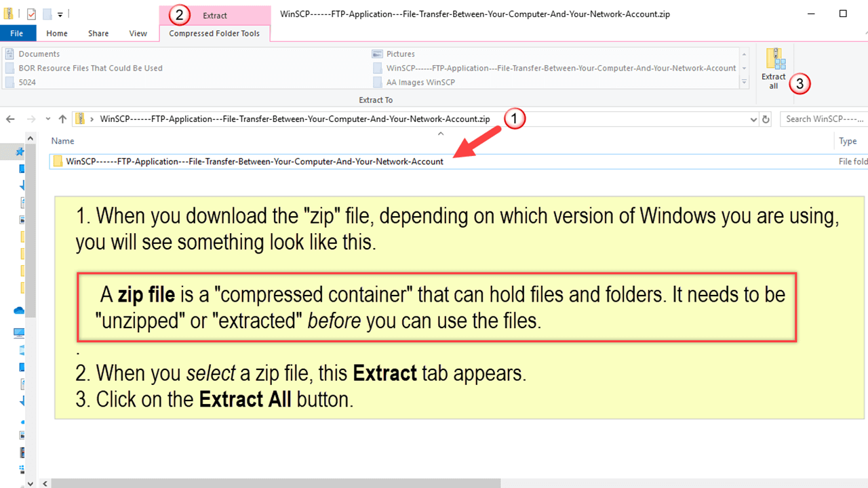Viewport: 868px width, 488px height.
Task: Sort by the Name column header
Action: (x=63, y=141)
